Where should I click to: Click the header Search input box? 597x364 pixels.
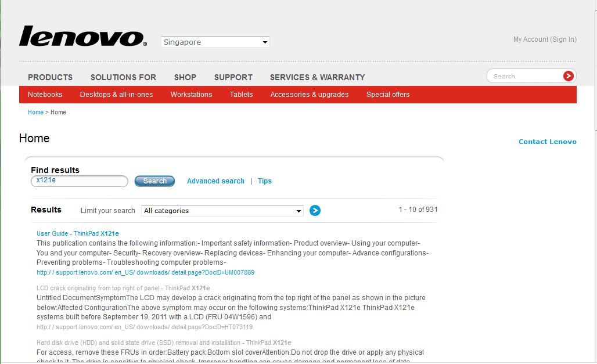pos(526,76)
